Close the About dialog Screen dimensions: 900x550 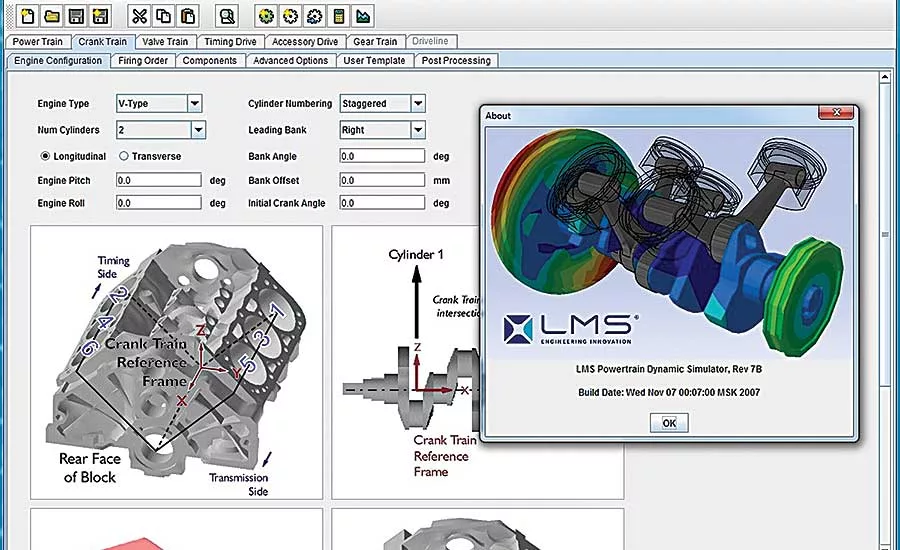coord(836,113)
